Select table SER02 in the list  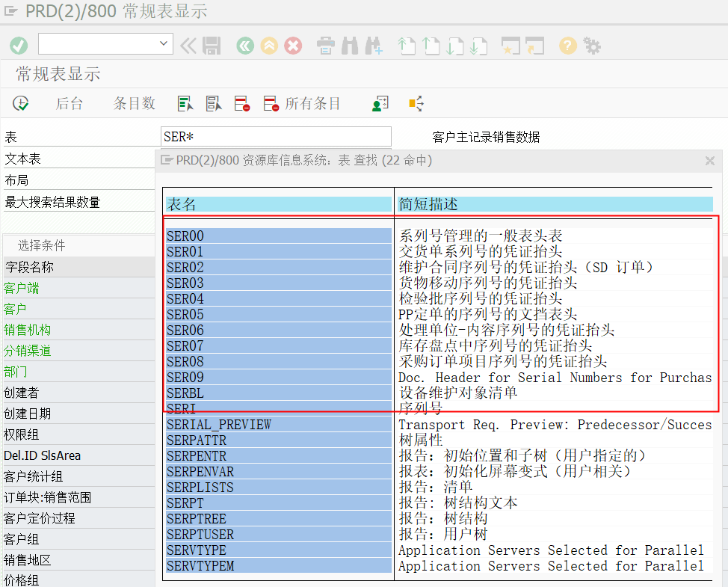pyautogui.click(x=279, y=268)
